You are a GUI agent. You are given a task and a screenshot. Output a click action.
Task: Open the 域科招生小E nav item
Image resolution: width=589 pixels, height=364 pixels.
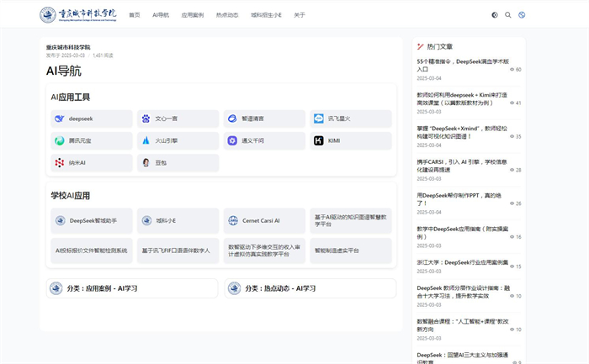[266, 15]
